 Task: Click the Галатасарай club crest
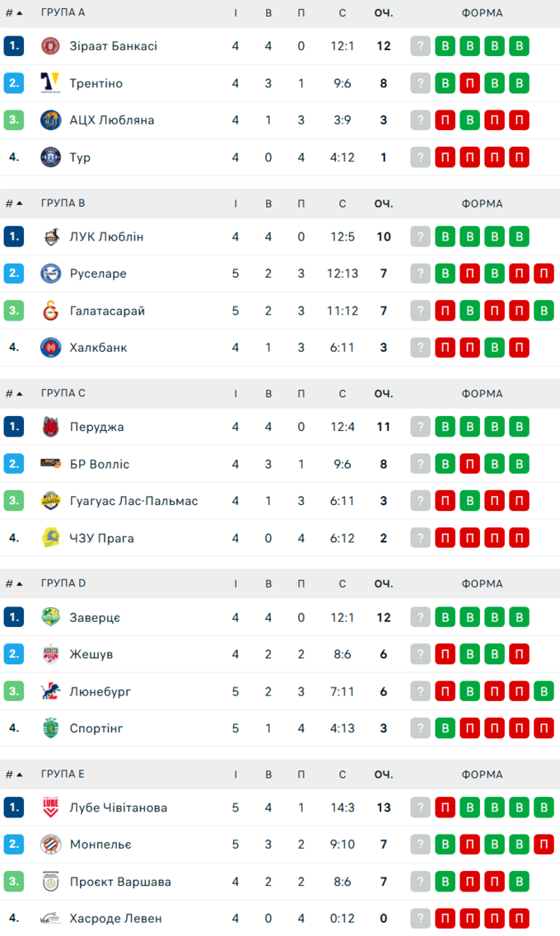point(51,311)
